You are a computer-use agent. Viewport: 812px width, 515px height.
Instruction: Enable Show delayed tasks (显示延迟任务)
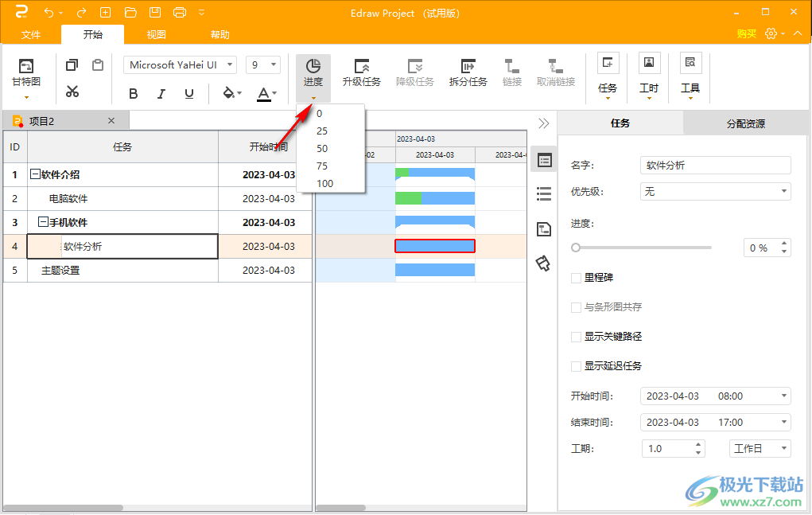coord(576,367)
